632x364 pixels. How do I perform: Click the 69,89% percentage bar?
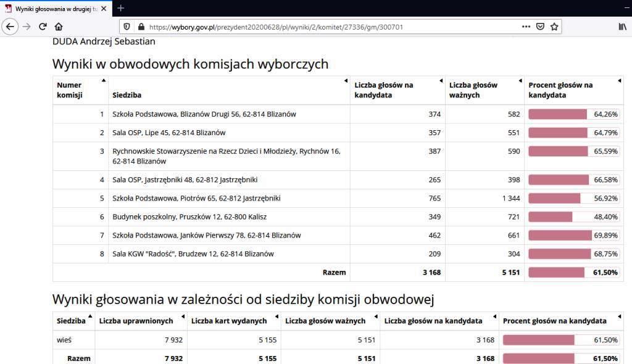point(573,235)
